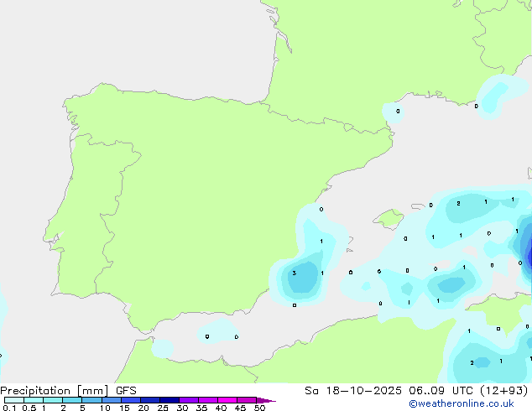
Task: Click the "(12+93)" forecast run text
Action: click(x=504, y=391)
